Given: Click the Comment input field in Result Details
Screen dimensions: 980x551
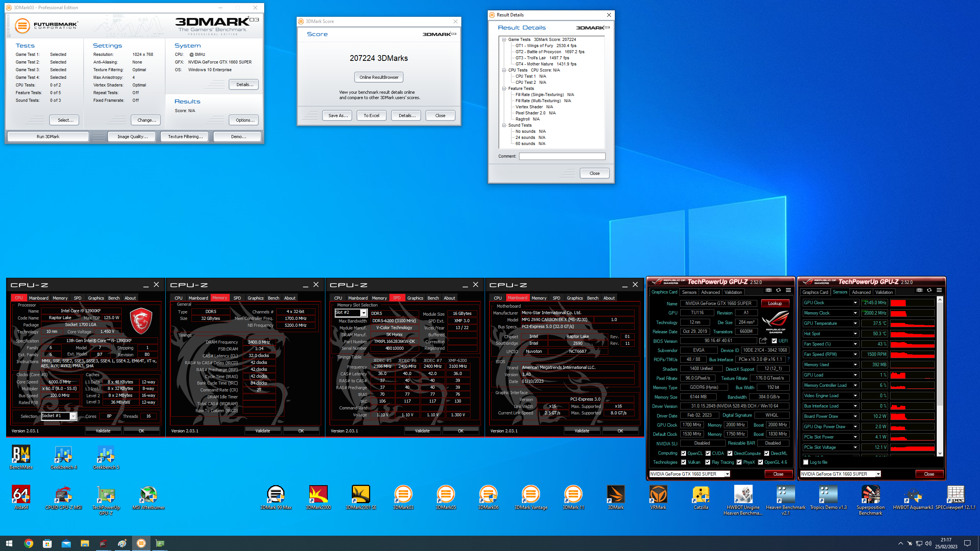Looking at the screenshot, I should coord(562,156).
